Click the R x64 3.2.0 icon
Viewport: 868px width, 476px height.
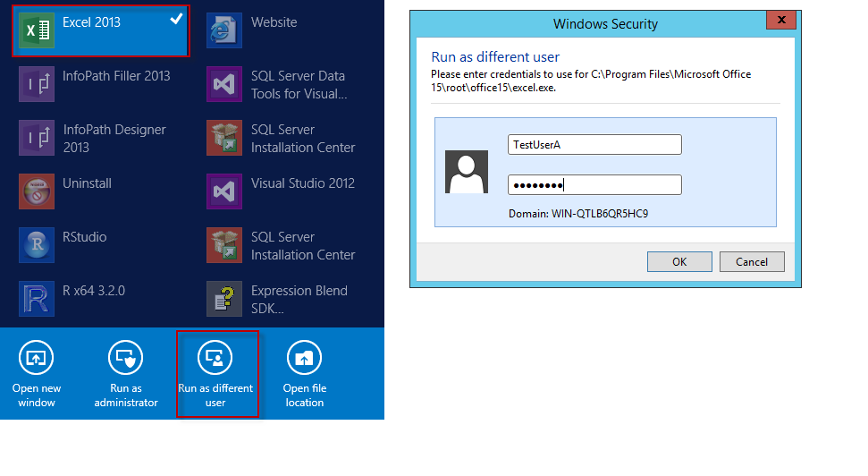(x=37, y=299)
